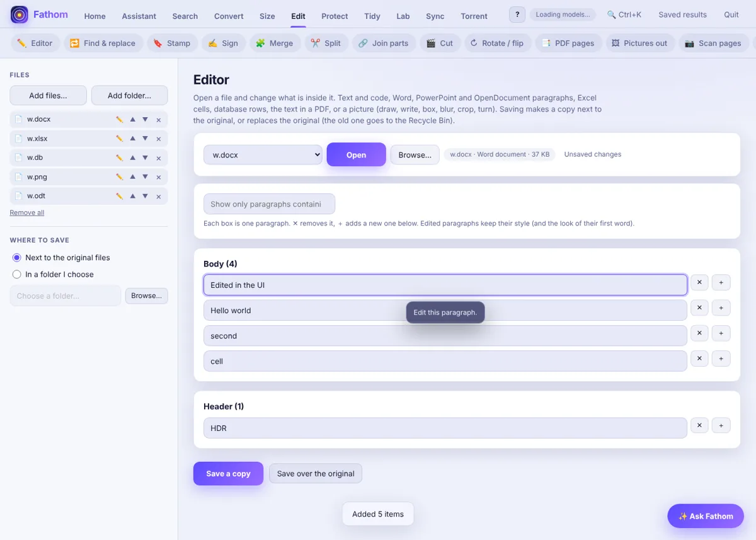This screenshot has height=540, width=756.
Task: Select the Sign tool
Action: coord(223,43)
